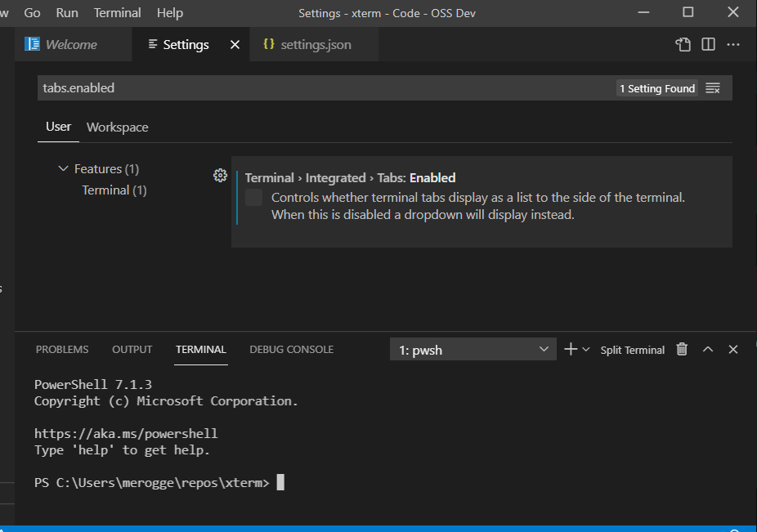The width and height of the screenshot is (757, 532).
Task: Select Terminal under Features in the settings tree
Action: (x=114, y=190)
